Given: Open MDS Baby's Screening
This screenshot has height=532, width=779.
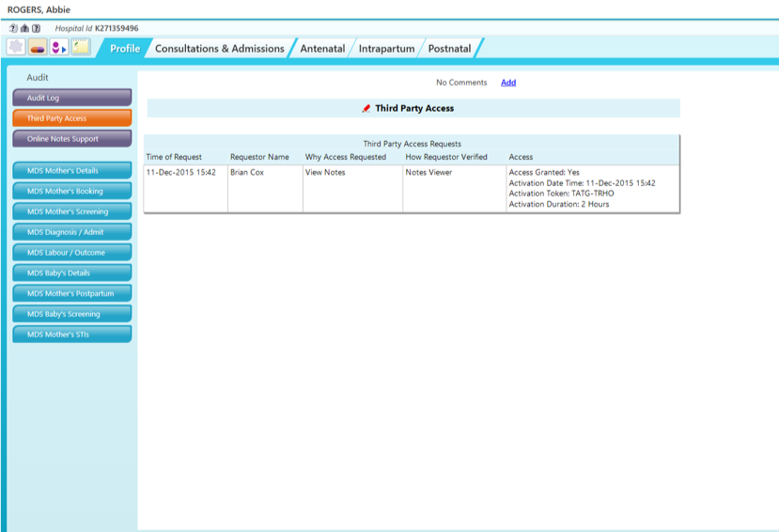Looking at the screenshot, I should (72, 314).
